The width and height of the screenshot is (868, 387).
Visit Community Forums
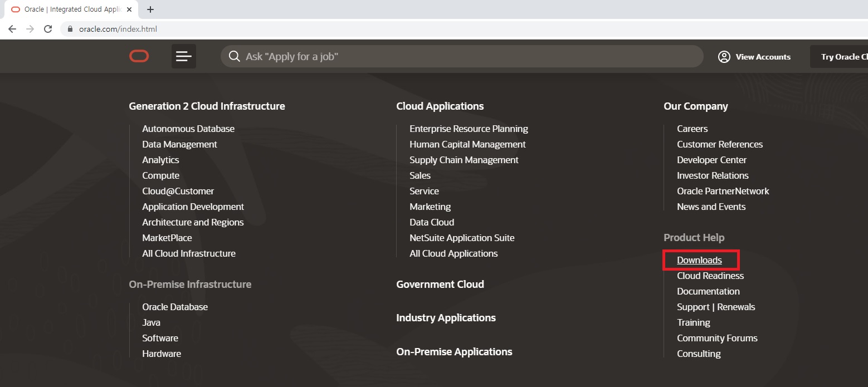(717, 338)
